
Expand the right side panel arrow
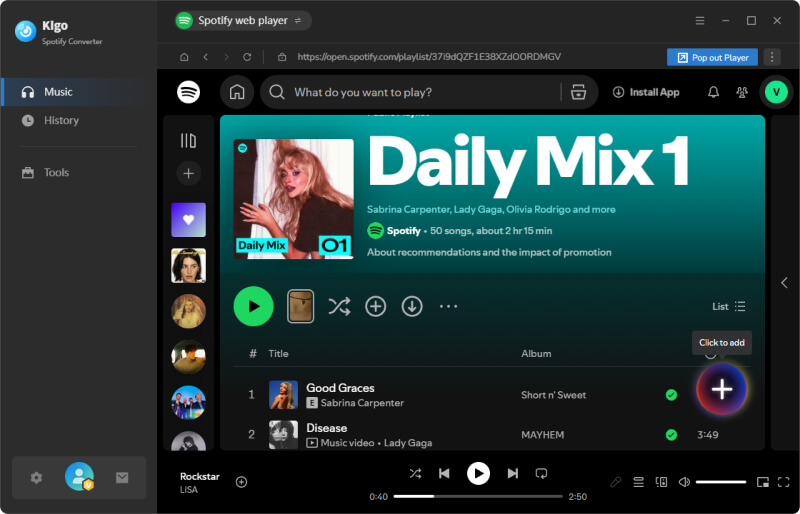click(x=784, y=283)
